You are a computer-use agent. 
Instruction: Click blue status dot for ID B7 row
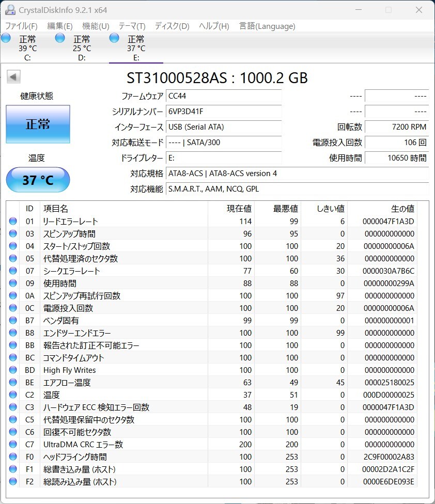[13, 320]
